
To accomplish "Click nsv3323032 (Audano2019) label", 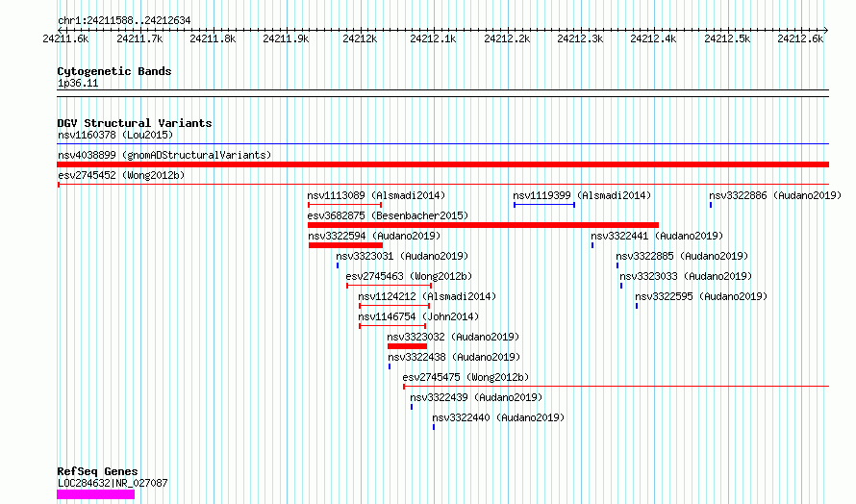I will coord(453,337).
